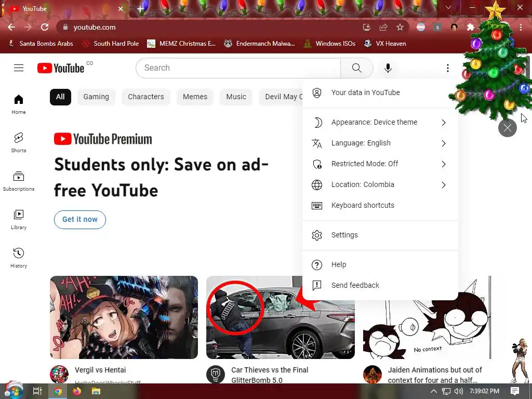Open the notification center icon

tap(515, 391)
